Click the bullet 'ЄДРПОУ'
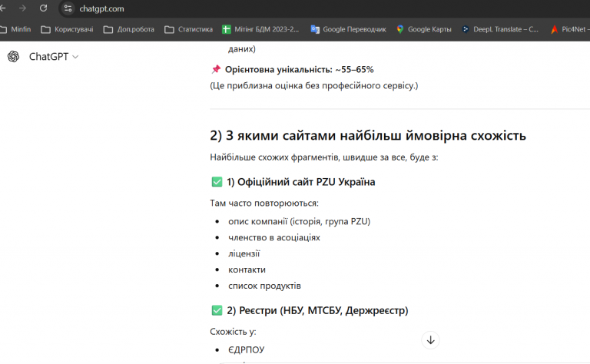 pyautogui.click(x=246, y=350)
